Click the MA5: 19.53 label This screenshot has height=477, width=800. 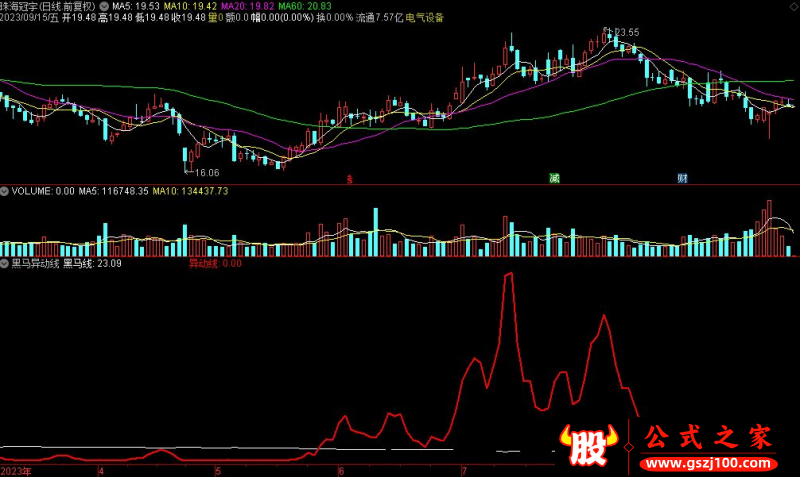pyautogui.click(x=136, y=7)
